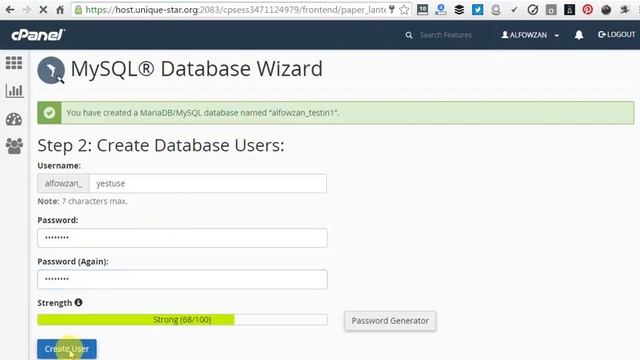640x360 pixels.
Task: Click the search magnifier icon in header
Action: click(x=409, y=36)
